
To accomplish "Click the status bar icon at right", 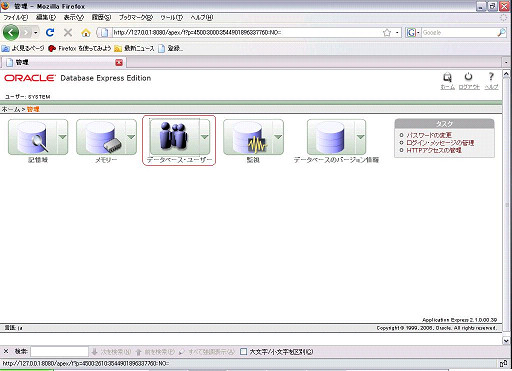I will point(504,363).
